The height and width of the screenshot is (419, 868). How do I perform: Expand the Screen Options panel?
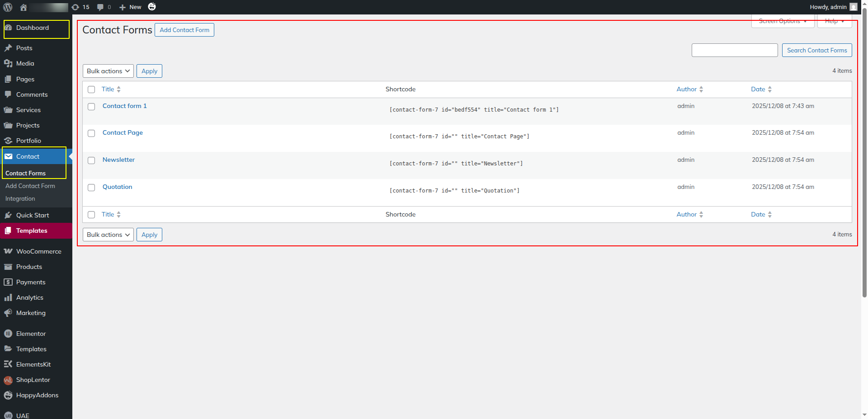(783, 21)
